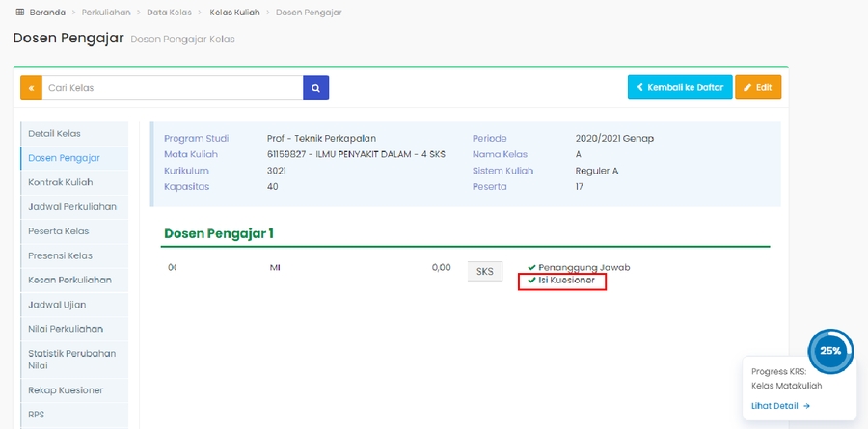This screenshot has height=429, width=868.
Task: Select Kontrak Kuliah sidebar item
Action: coord(61,182)
